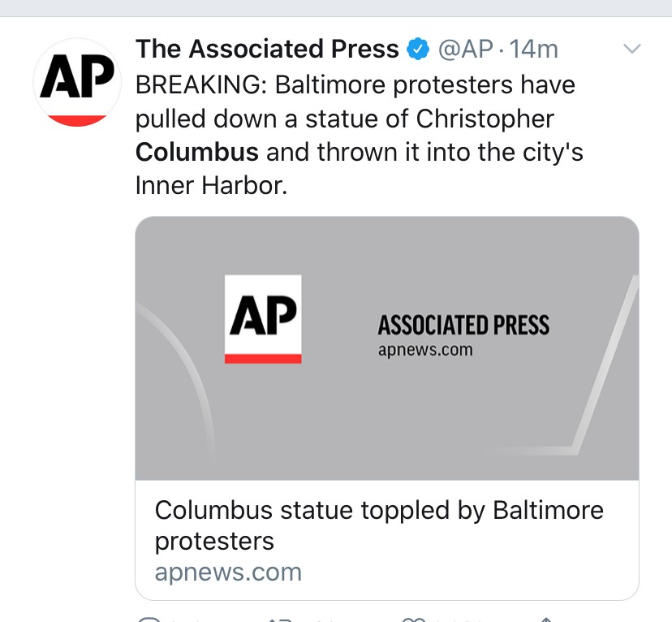Open the 'Columbus statue toppled' headline
672x622 pixels.
(379, 525)
